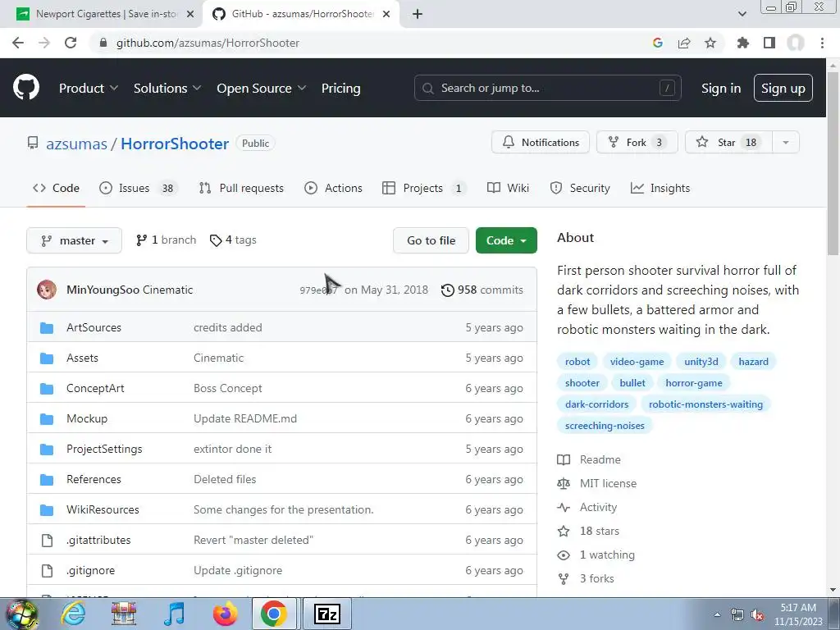Click the commits history clock icon
The width and height of the screenshot is (840, 630).
447,290
